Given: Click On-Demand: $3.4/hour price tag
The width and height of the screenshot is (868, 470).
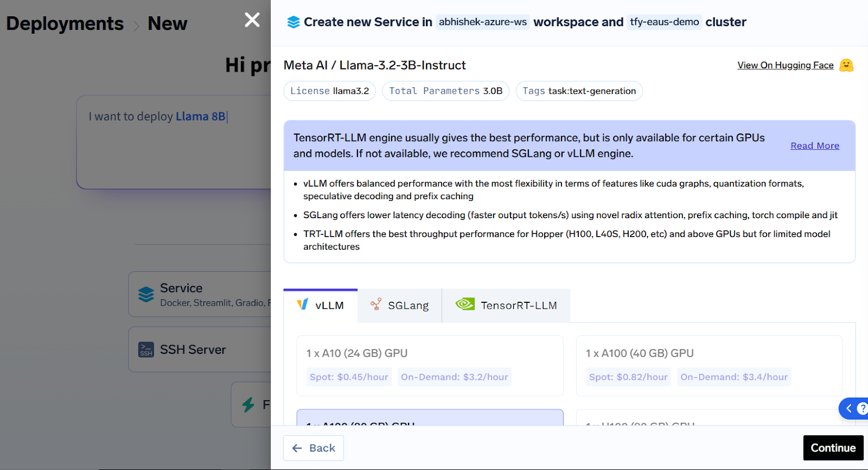Looking at the screenshot, I should [x=734, y=377].
